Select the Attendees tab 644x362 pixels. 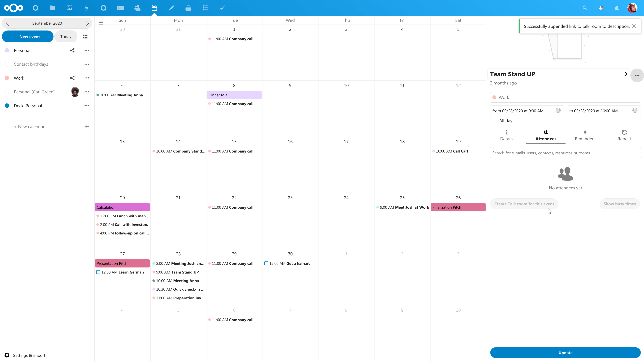pos(546,135)
